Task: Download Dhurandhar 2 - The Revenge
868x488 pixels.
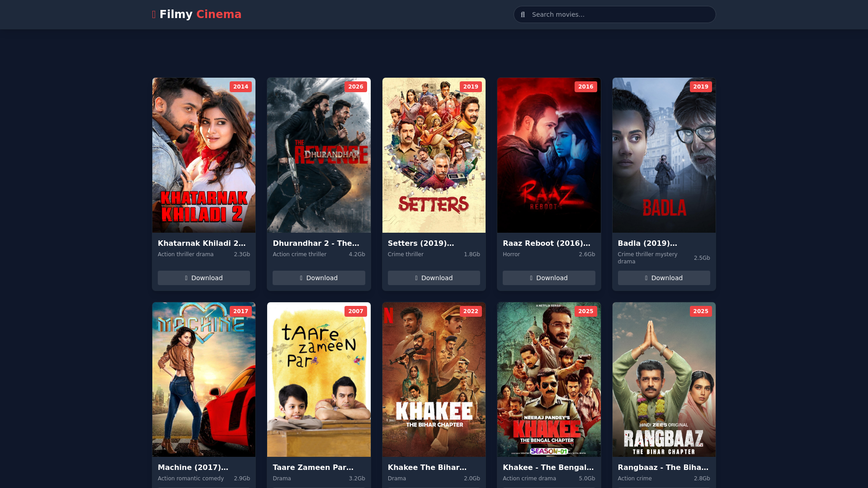Action: click(319, 278)
